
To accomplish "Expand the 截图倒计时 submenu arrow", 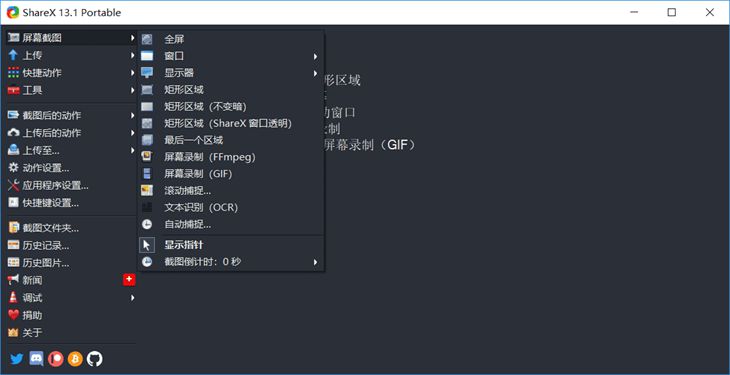I will [315, 262].
